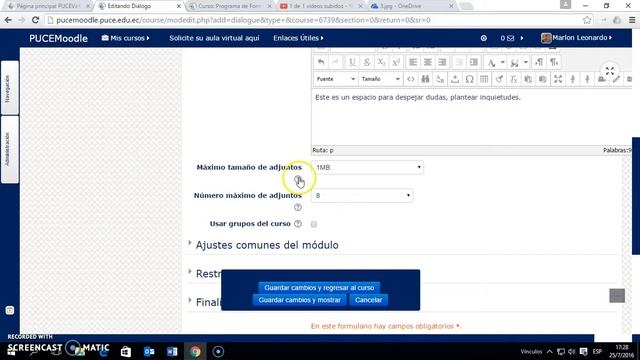Click the Undo icon in the editor toolbar

(321, 62)
